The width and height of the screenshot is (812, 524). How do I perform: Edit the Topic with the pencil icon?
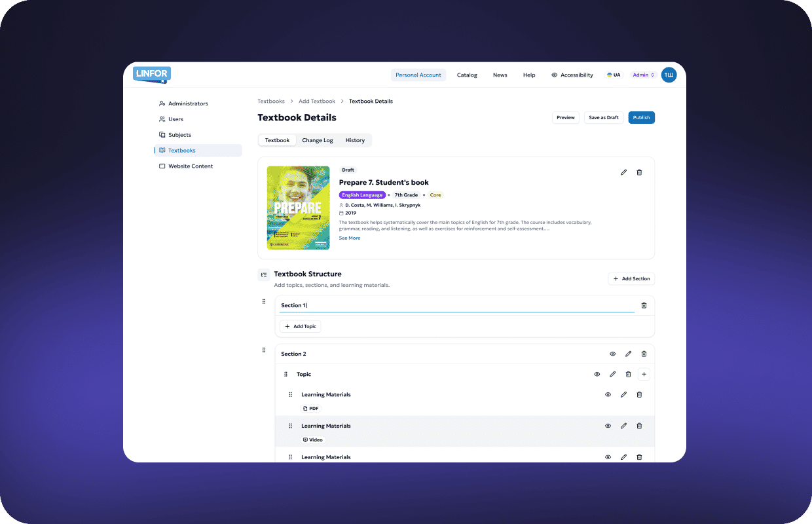(x=613, y=375)
